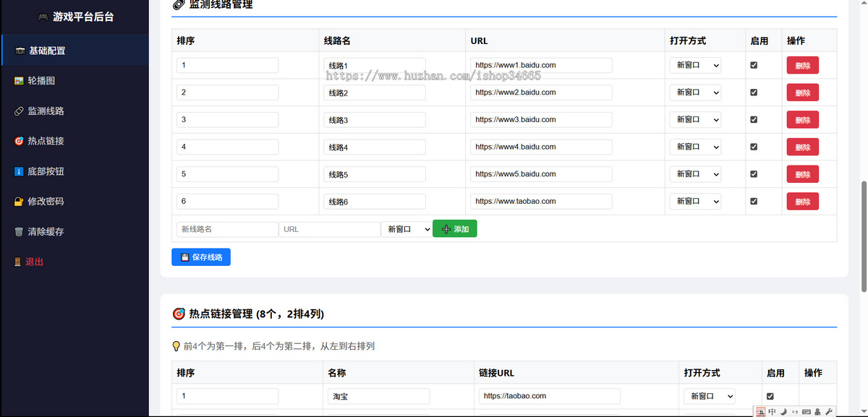Uncheck 启用 for 线路3
The width and height of the screenshot is (868, 417).
click(754, 119)
